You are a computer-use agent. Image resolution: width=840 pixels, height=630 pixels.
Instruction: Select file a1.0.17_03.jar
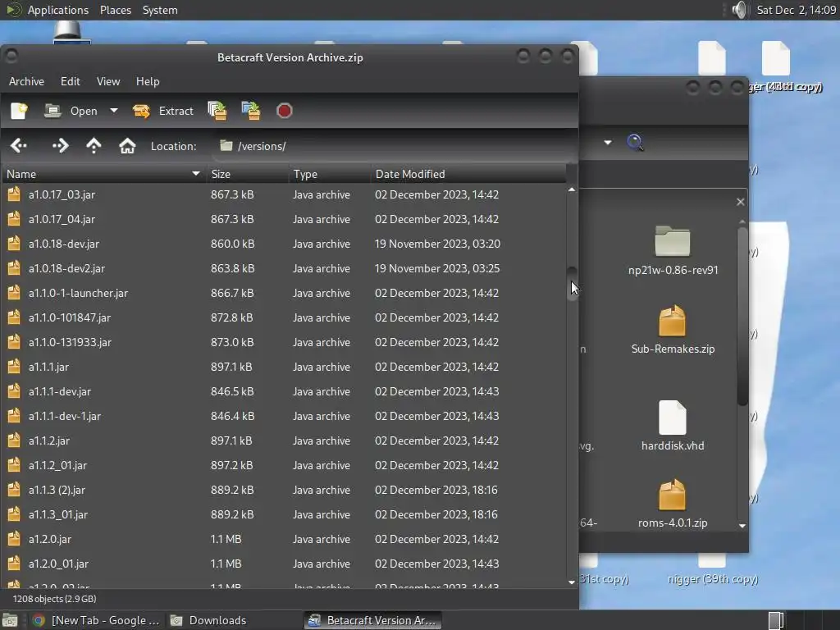click(x=284, y=194)
